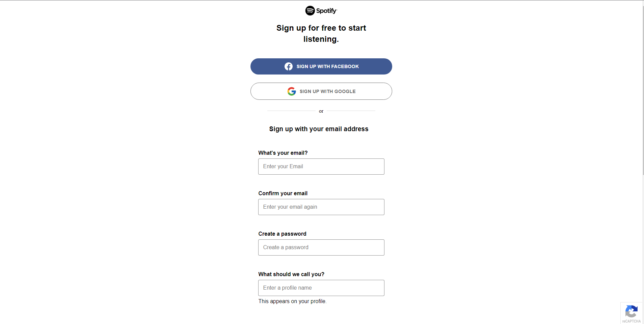The width and height of the screenshot is (644, 324).
Task: Focus the Confirm your email input
Action: click(321, 207)
